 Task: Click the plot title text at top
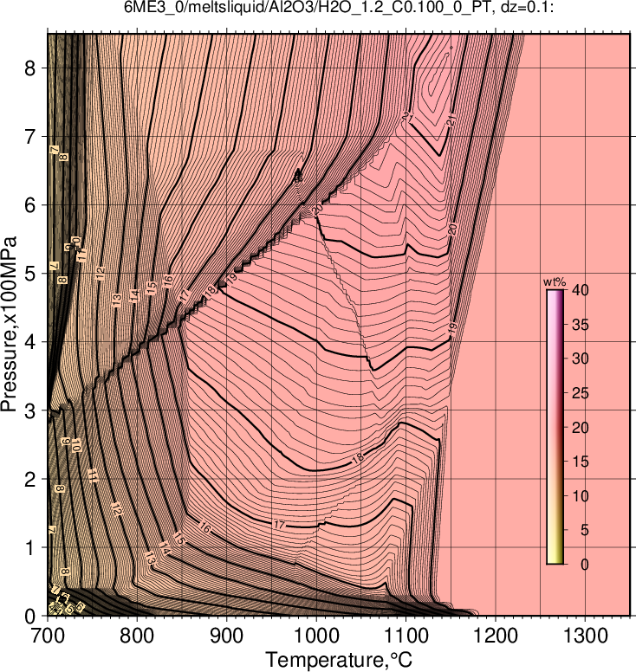tap(339, 7)
